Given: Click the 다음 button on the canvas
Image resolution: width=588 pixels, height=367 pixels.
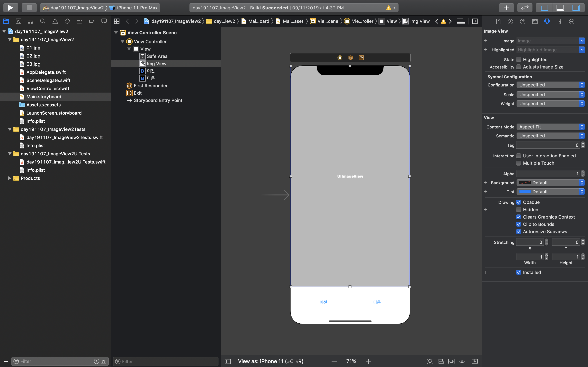Looking at the screenshot, I should [x=377, y=302].
